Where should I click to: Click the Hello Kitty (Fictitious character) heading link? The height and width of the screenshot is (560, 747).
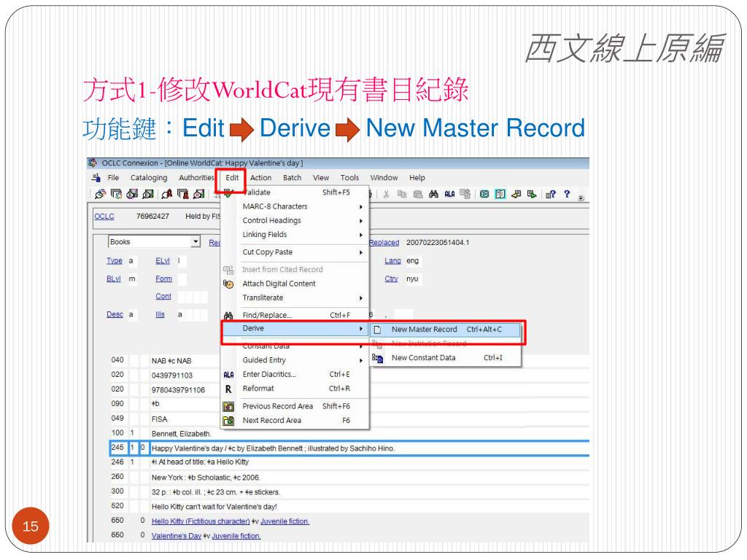point(201,521)
